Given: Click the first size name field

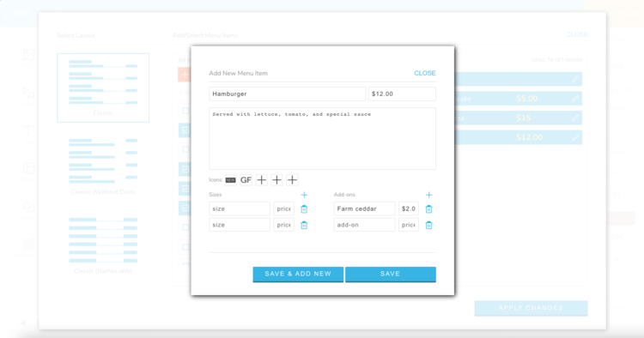Looking at the screenshot, I should 240,208.
